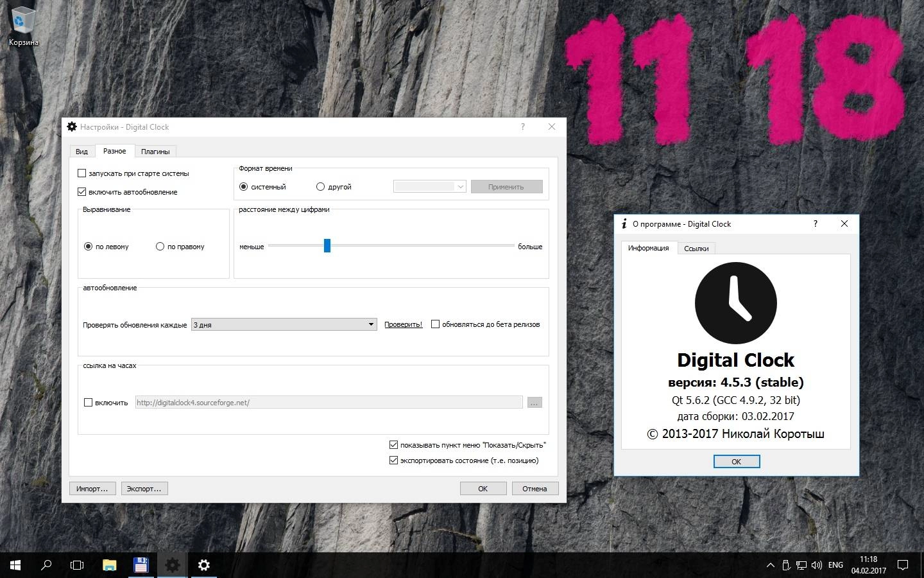Click the Применить button
This screenshot has height=578, width=924.
tap(506, 187)
